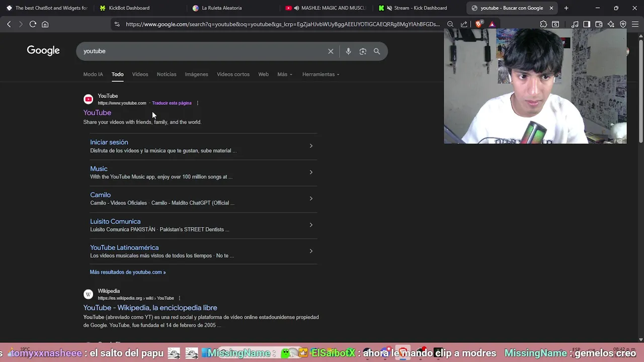
Task: Open Leo AI sparkle icon
Action: click(x=611, y=24)
